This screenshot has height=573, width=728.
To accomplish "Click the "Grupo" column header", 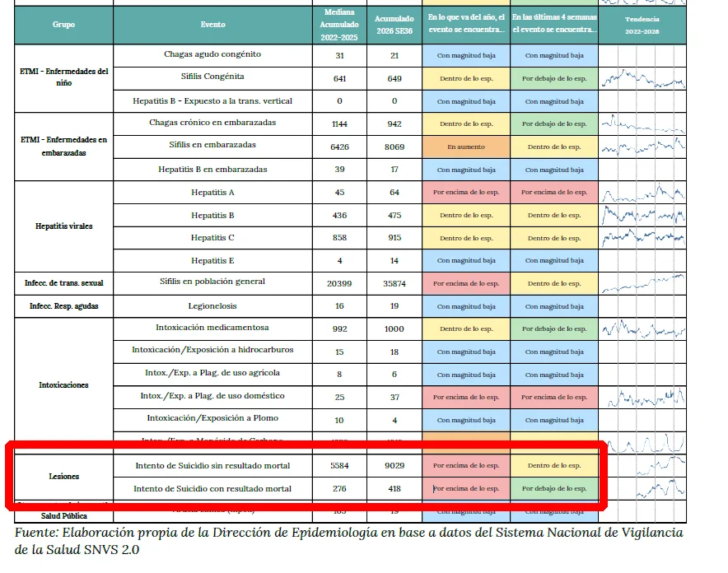I will 63,24.
